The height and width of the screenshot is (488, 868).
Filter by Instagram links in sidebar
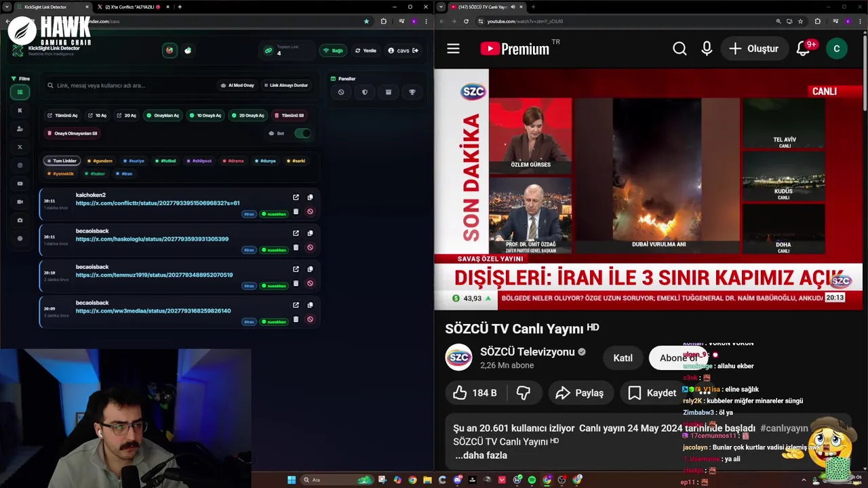coord(20,165)
